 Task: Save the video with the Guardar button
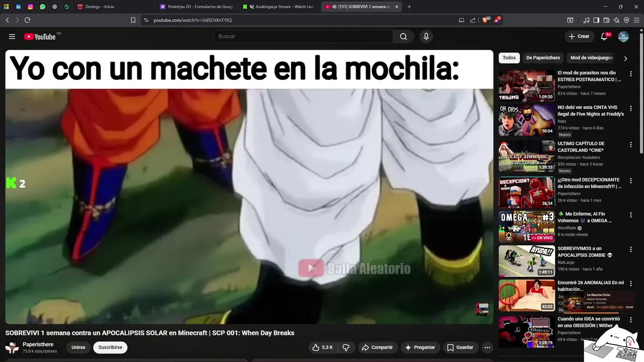[x=460, y=347]
